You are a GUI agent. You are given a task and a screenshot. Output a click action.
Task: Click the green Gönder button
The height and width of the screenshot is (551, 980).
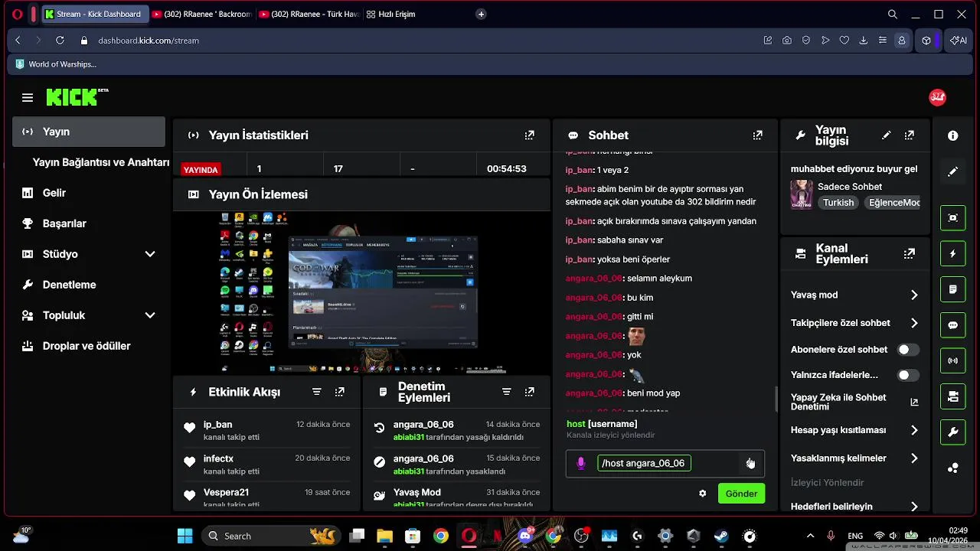click(741, 494)
